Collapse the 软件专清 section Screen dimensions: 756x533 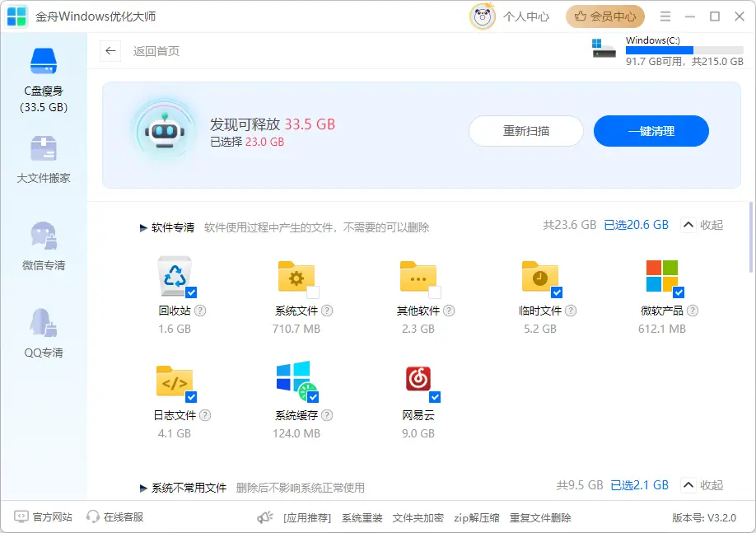pos(700,224)
